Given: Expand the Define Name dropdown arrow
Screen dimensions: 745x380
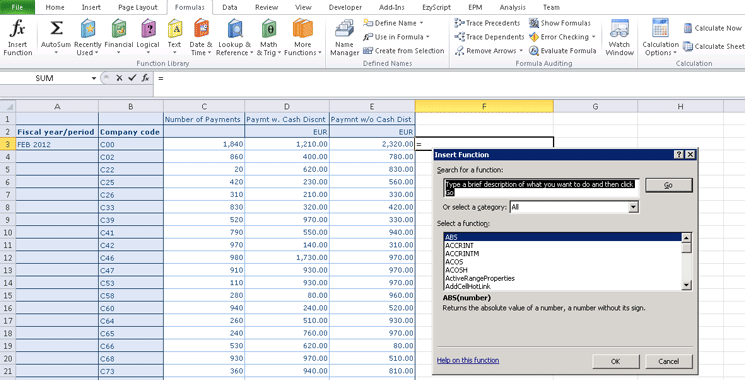Looking at the screenshot, I should (421, 23).
